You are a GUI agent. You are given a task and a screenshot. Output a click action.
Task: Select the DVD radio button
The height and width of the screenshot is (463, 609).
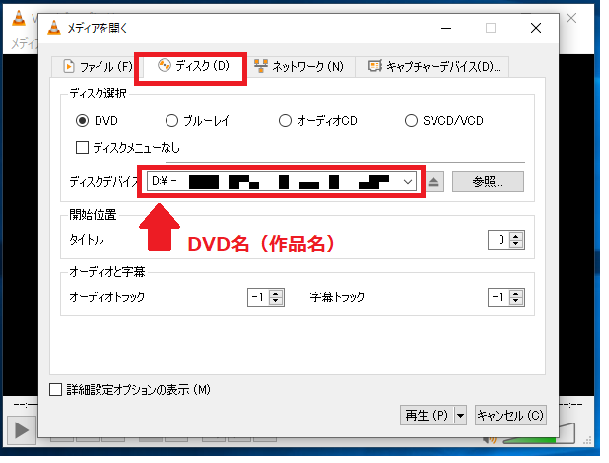[82, 121]
